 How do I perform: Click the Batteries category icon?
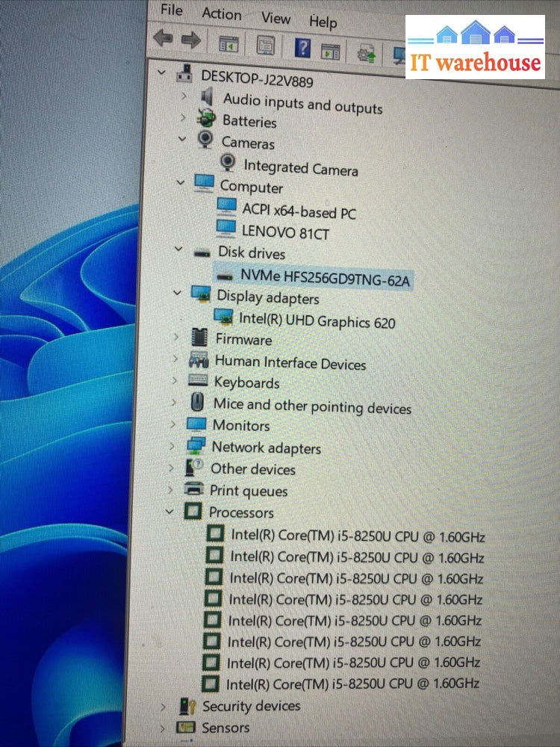(206, 118)
